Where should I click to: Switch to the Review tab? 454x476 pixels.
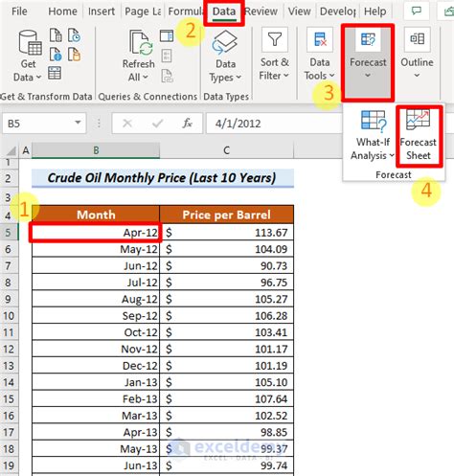tap(261, 11)
